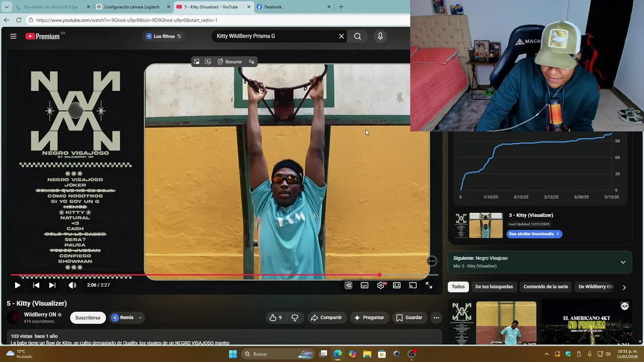Open the Kitty Visualizer recommended thumbnail
This screenshot has height=362, width=644.
pos(492,323)
